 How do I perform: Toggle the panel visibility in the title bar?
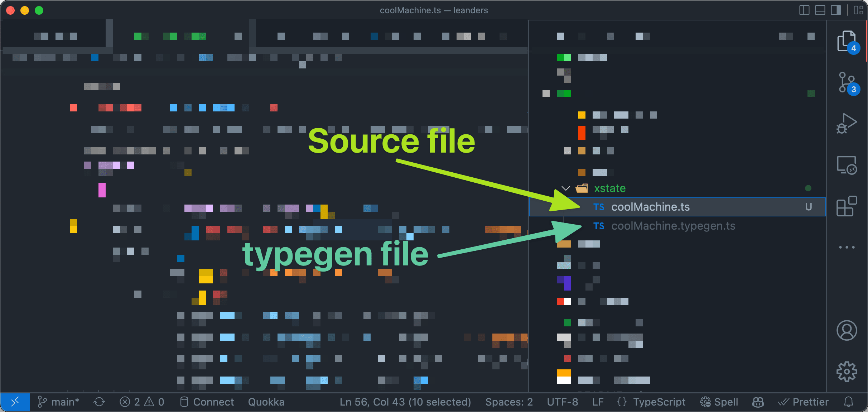coord(820,10)
